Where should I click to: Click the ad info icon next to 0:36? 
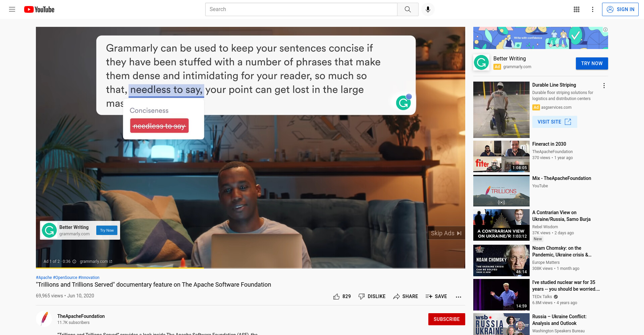tap(74, 261)
